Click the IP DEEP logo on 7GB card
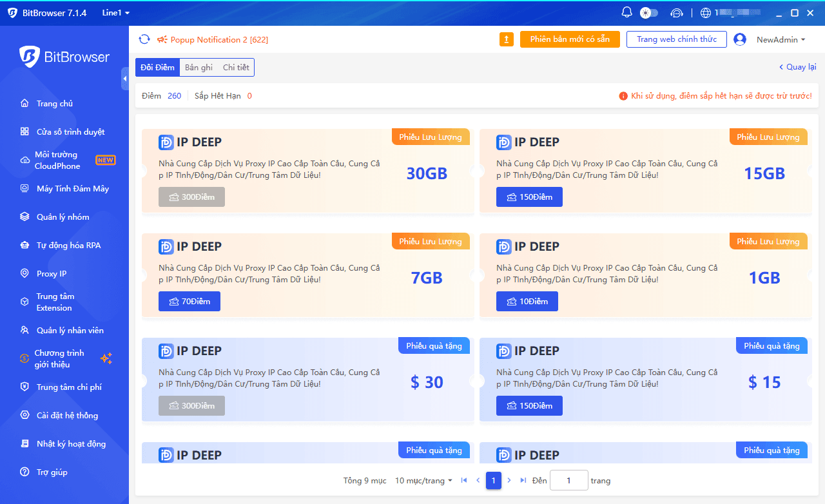The height and width of the screenshot is (504, 825). pos(166,247)
